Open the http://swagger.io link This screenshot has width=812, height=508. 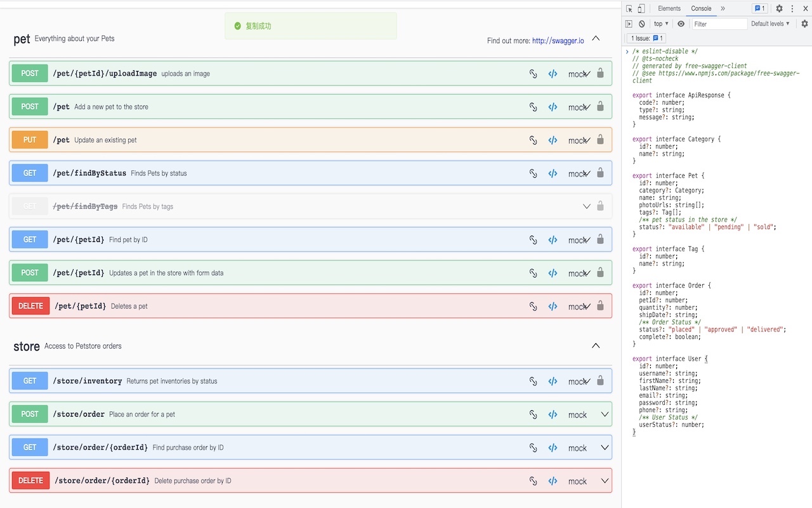point(558,41)
